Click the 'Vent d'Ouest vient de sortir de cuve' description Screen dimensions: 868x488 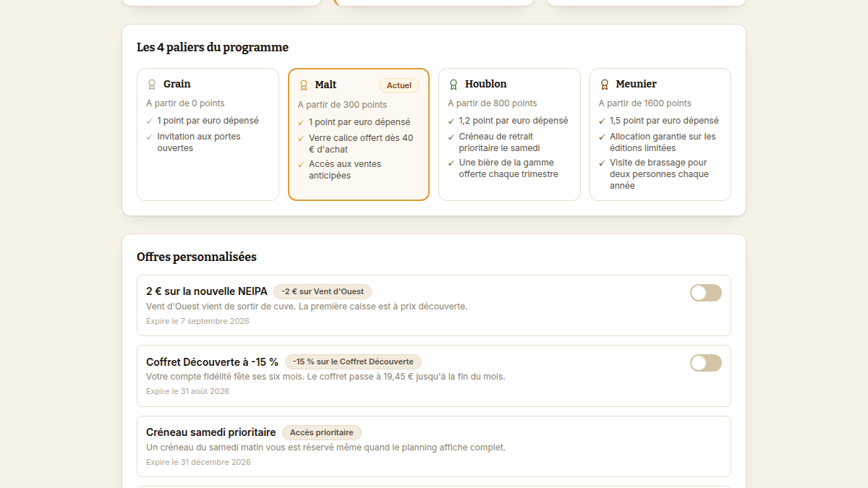coord(307,307)
